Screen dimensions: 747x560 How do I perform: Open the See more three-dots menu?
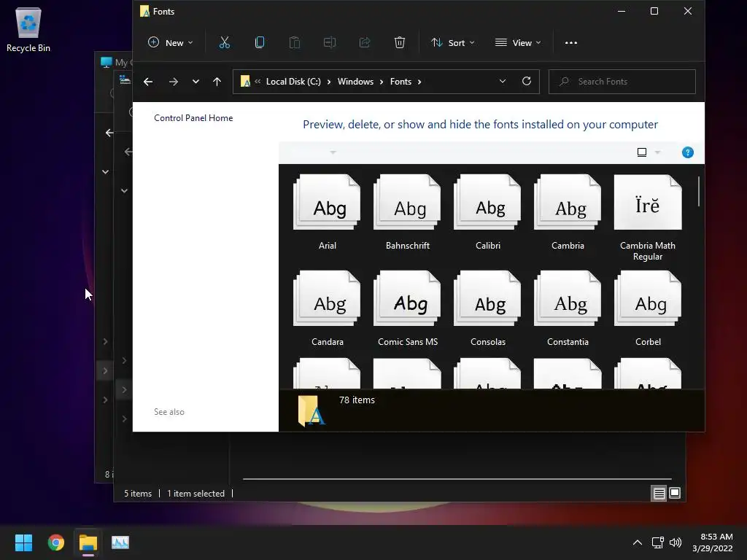(x=570, y=43)
